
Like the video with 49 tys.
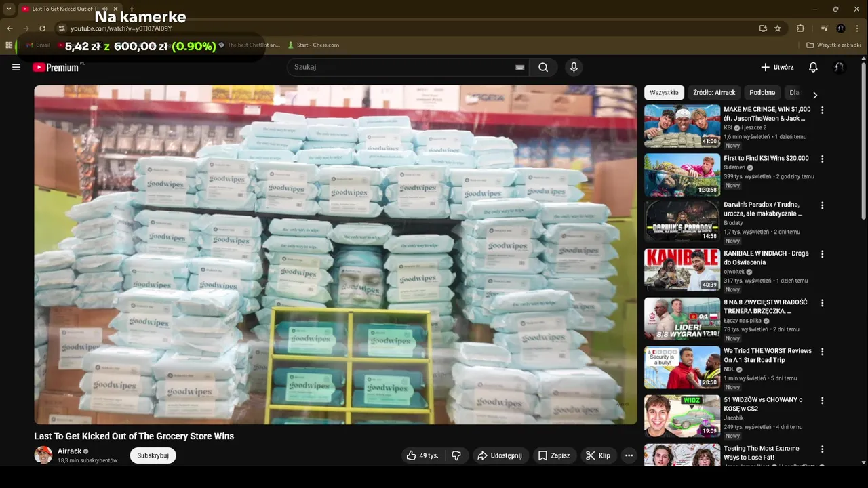click(423, 455)
